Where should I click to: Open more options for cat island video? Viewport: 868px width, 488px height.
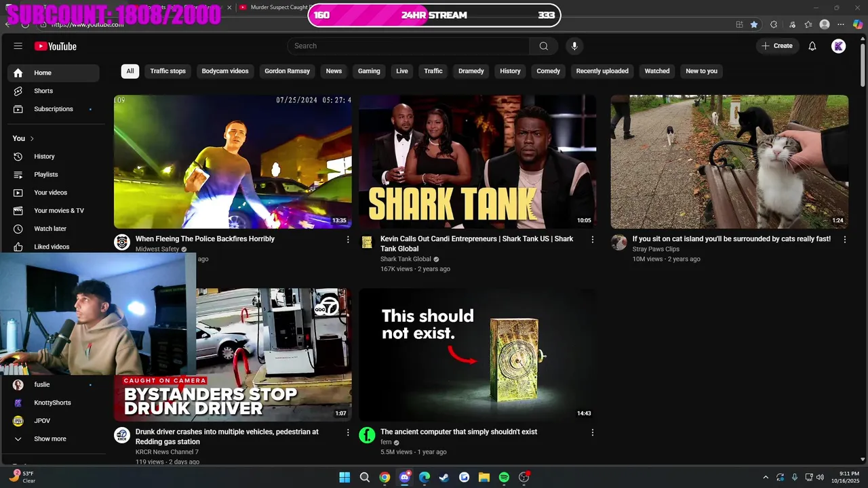click(845, 239)
